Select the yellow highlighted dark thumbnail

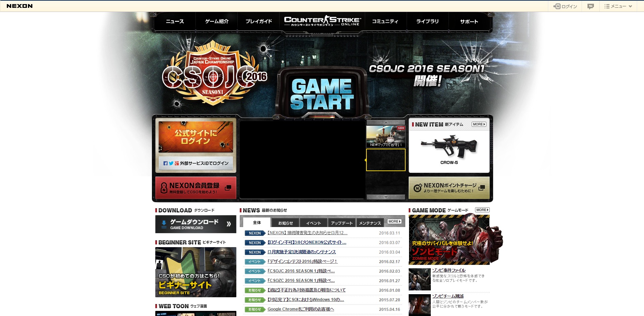coord(386,160)
